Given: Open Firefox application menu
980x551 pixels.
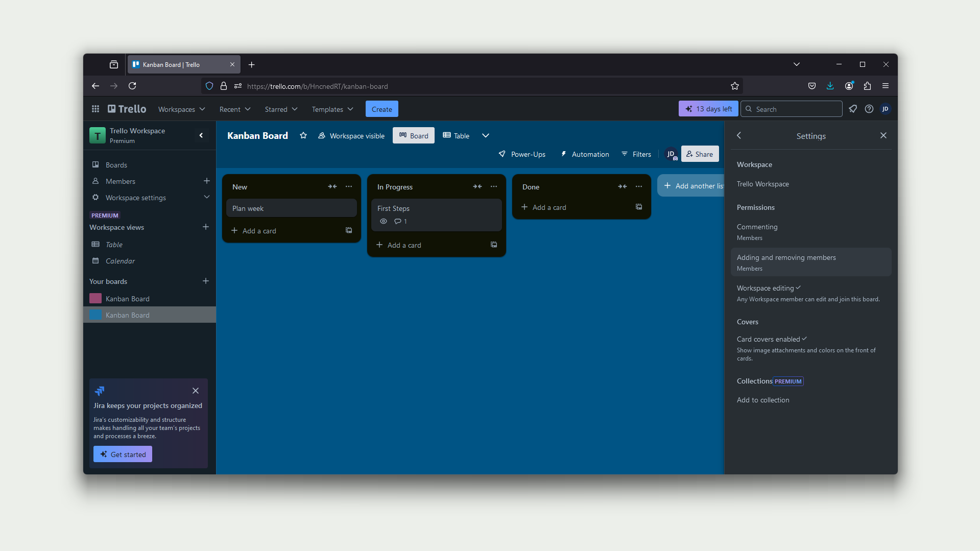Looking at the screenshot, I should point(886,86).
